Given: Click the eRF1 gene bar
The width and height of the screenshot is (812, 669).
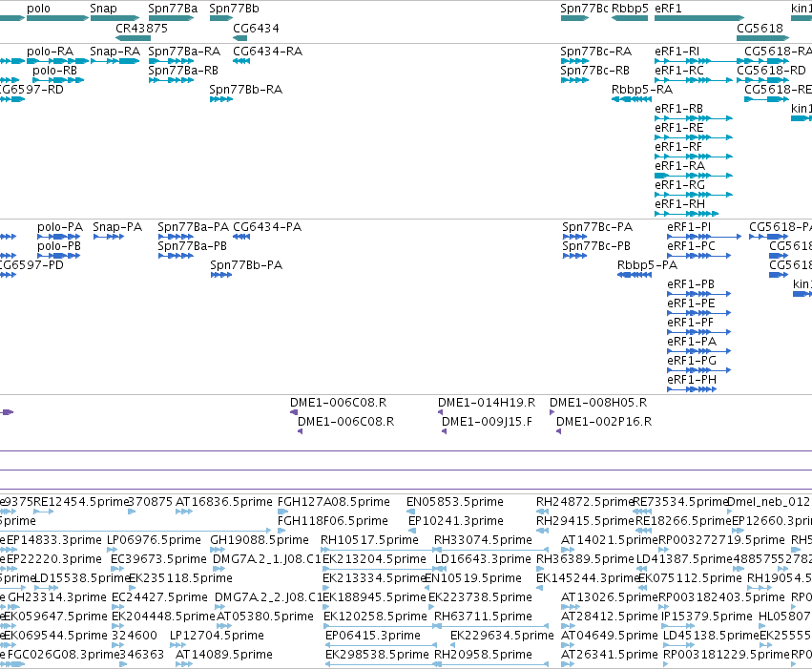Looking at the screenshot, I should click(699, 18).
